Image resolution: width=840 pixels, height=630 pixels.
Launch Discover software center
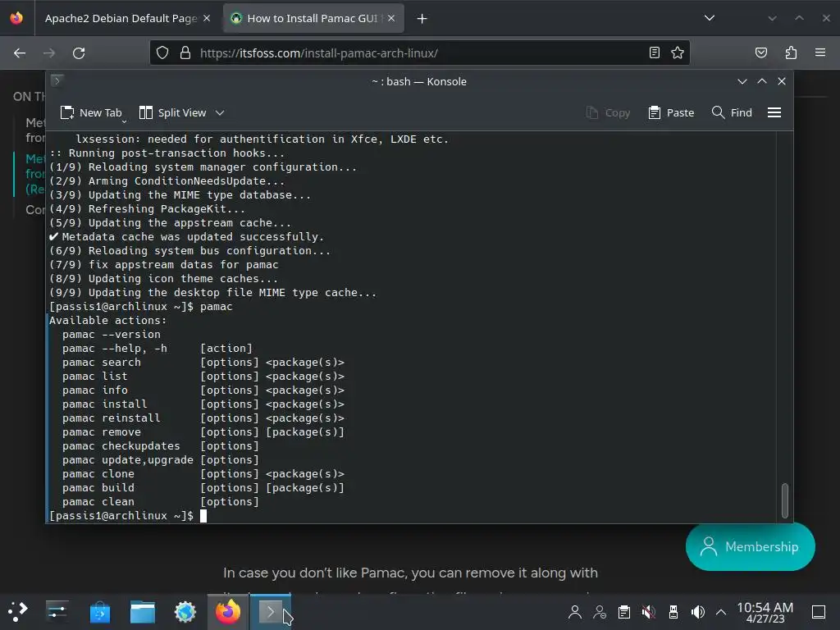tap(99, 611)
